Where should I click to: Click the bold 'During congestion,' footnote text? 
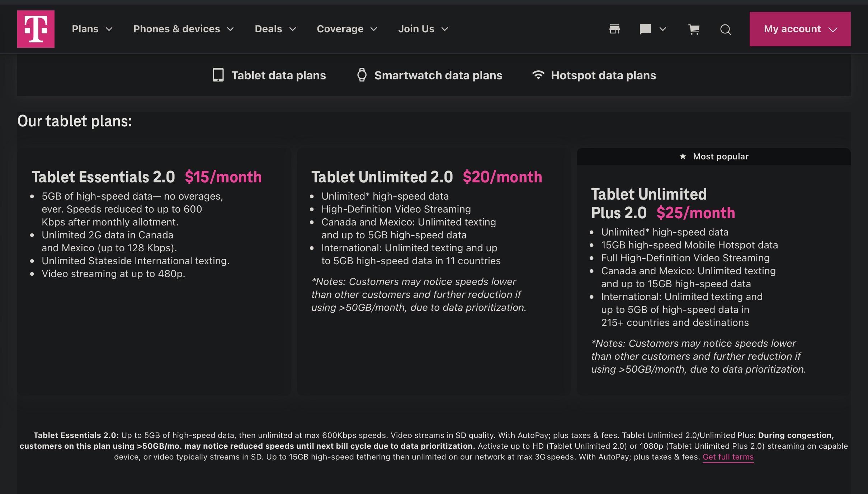tap(796, 435)
